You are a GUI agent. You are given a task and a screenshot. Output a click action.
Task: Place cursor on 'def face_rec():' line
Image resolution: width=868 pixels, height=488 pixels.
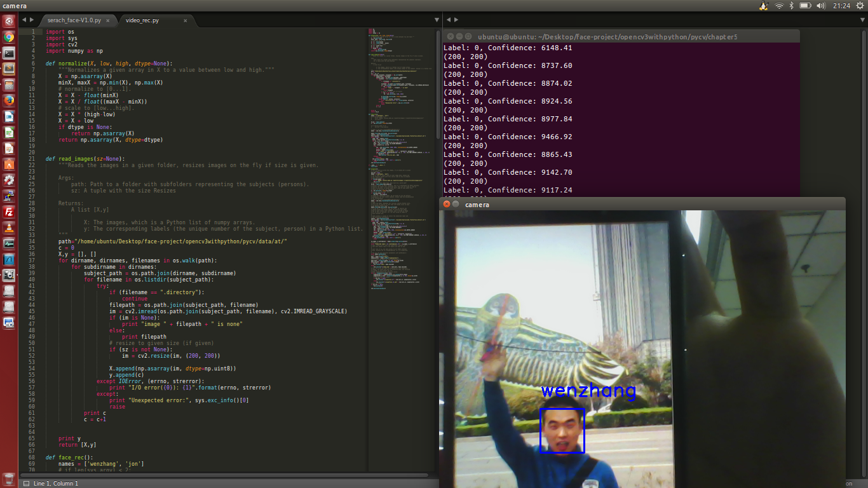click(69, 457)
